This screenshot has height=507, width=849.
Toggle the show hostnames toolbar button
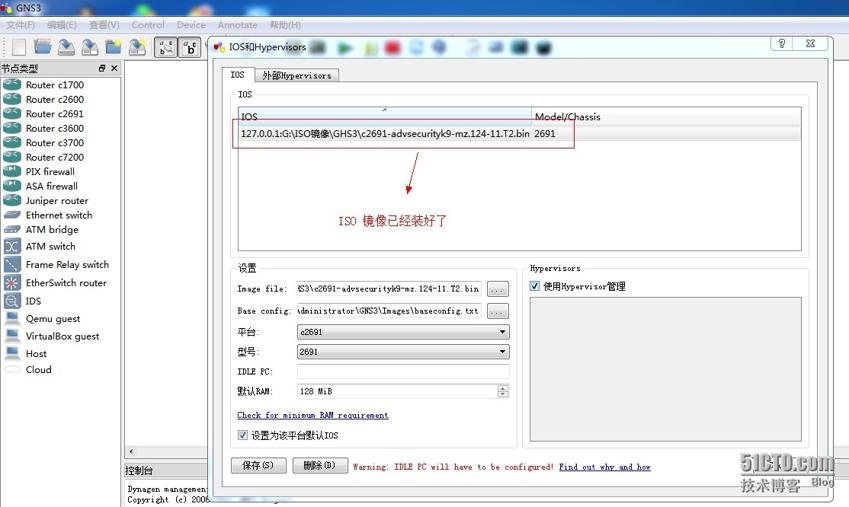pos(190,48)
